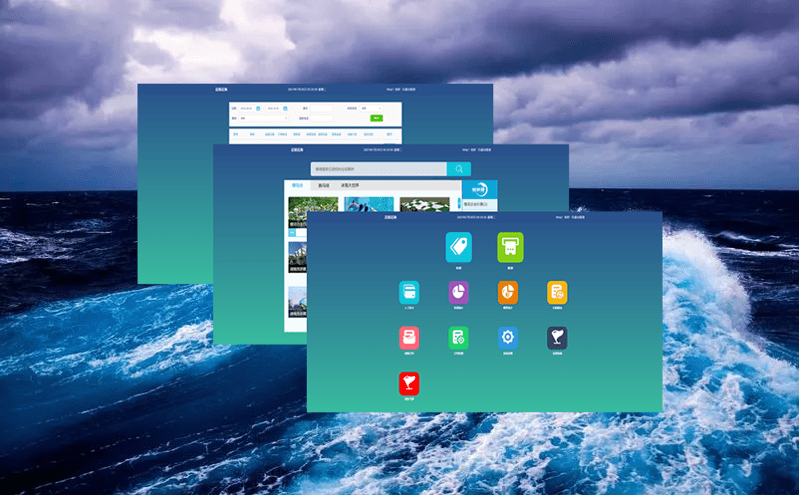Switch to the second tab above thumbnails
Image resolution: width=799 pixels, height=495 pixels.
[x=323, y=185]
